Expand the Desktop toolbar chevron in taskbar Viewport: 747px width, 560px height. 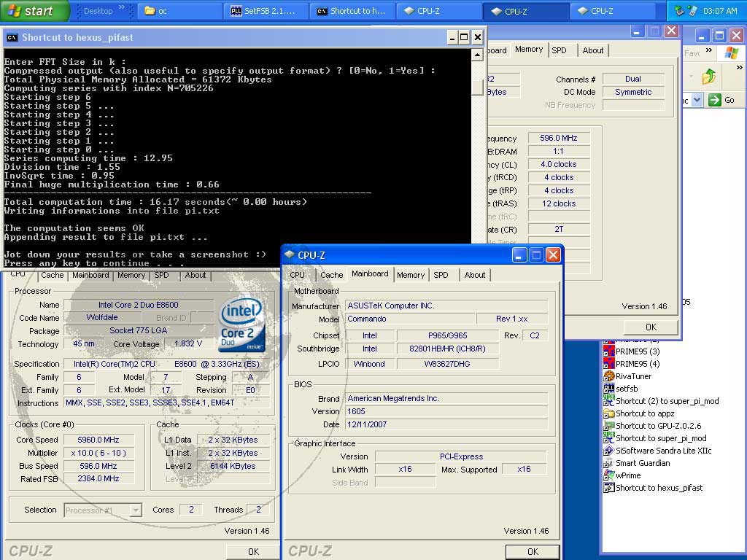121,7
